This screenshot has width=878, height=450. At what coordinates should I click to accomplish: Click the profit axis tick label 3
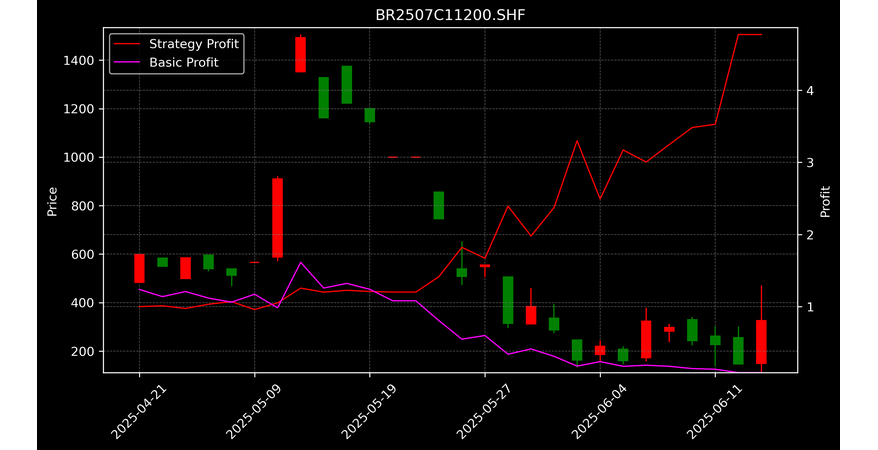810,163
